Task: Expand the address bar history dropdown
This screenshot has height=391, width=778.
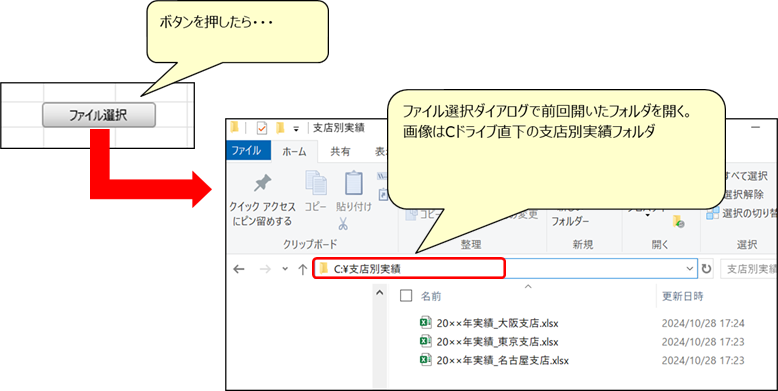Action: click(689, 268)
